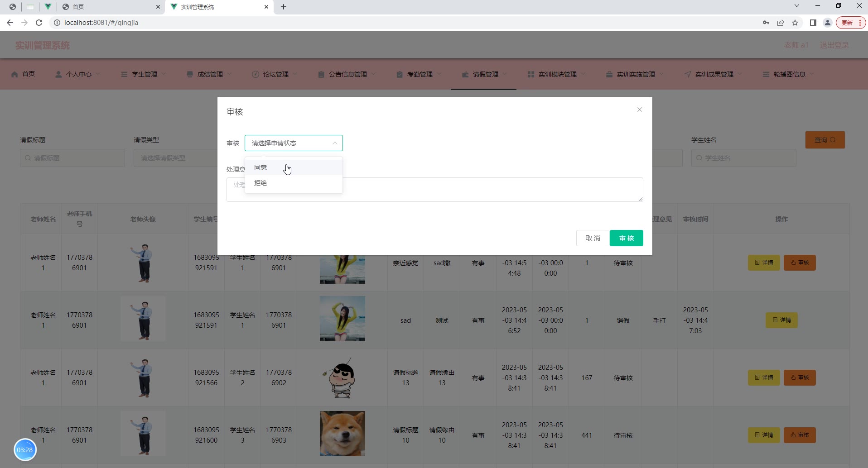Image resolution: width=868 pixels, height=468 pixels.
Task: Click clipboard icon beside 公告信息管理
Action: tap(321, 74)
